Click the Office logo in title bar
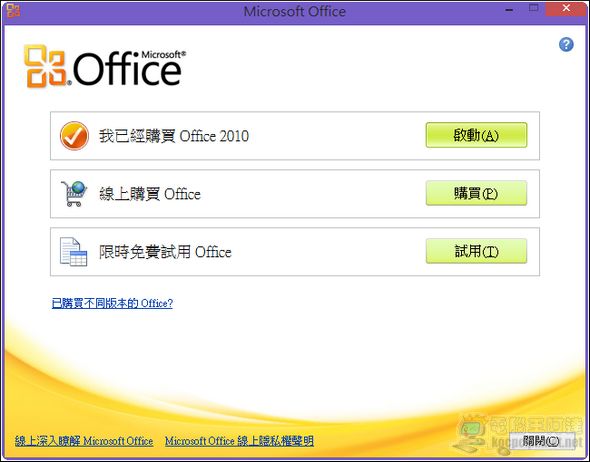590x462 pixels. [x=13, y=11]
